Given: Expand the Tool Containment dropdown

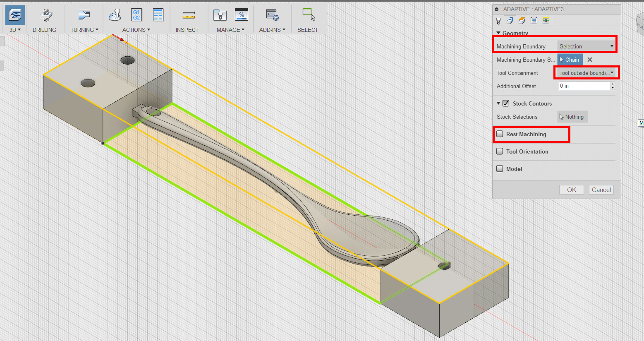Looking at the screenshot, I should pos(586,73).
